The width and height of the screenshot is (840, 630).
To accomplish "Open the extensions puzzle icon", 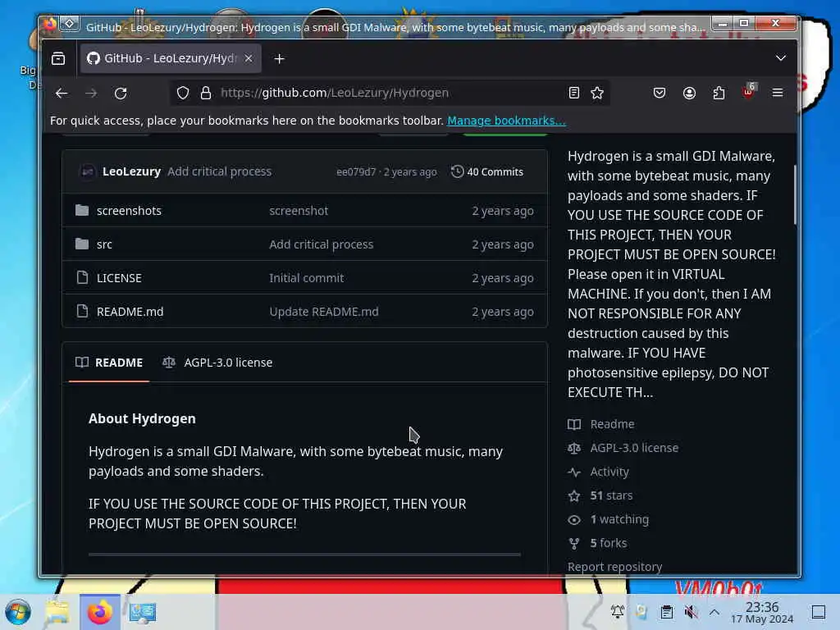I will 719,94.
